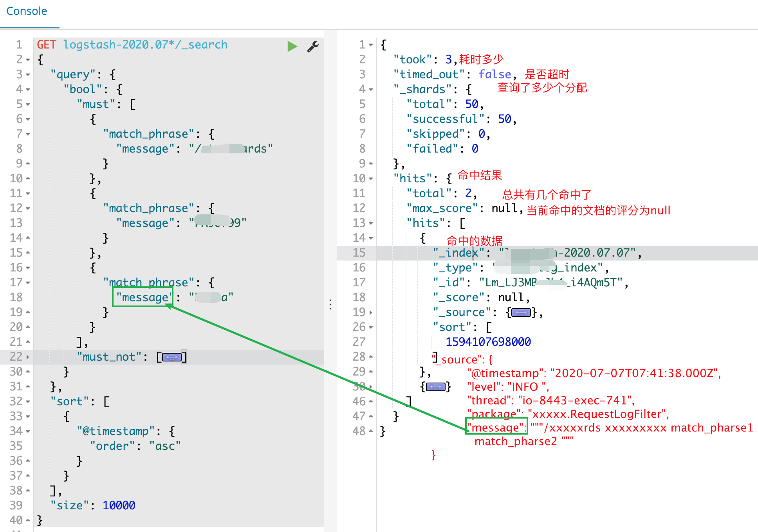Collapse the sort array at line 32
The image size is (758, 532).
click(28, 402)
